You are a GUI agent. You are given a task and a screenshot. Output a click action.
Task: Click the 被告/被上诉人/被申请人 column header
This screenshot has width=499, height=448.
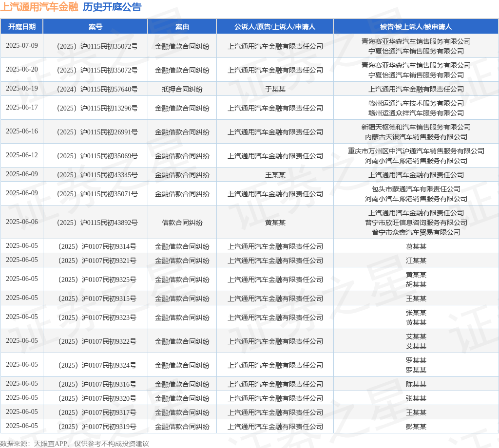tap(416, 27)
